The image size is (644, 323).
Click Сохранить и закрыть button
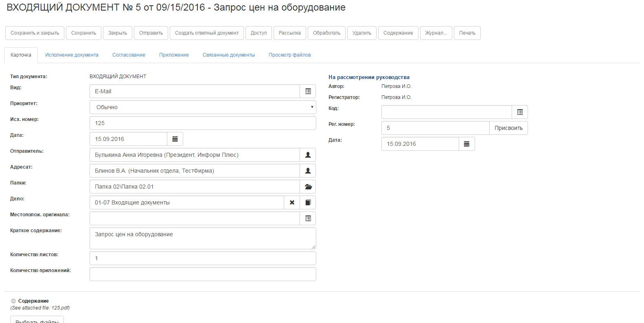point(35,33)
